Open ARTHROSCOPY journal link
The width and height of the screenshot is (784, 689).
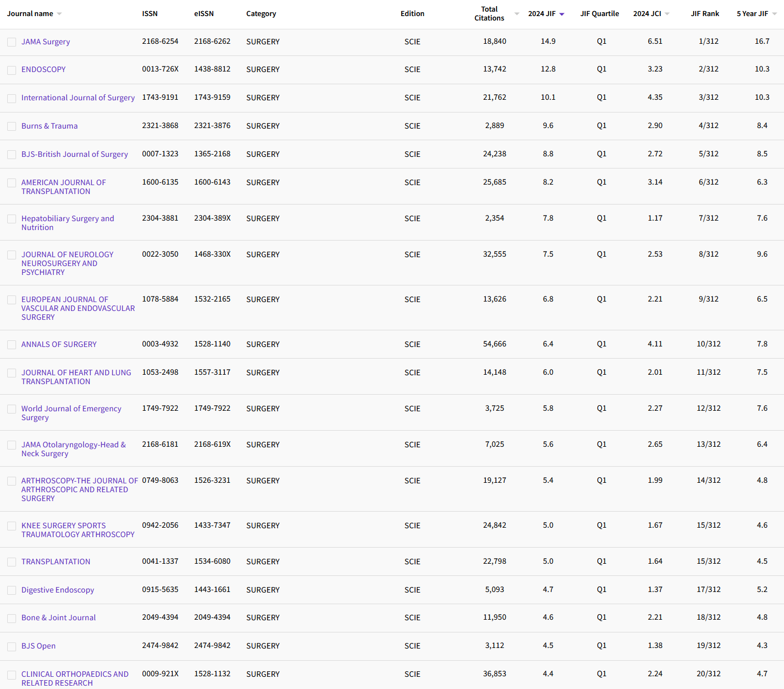point(80,489)
